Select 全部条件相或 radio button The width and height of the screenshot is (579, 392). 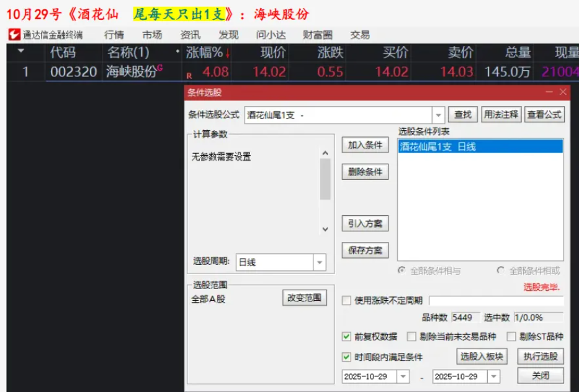[501, 271]
